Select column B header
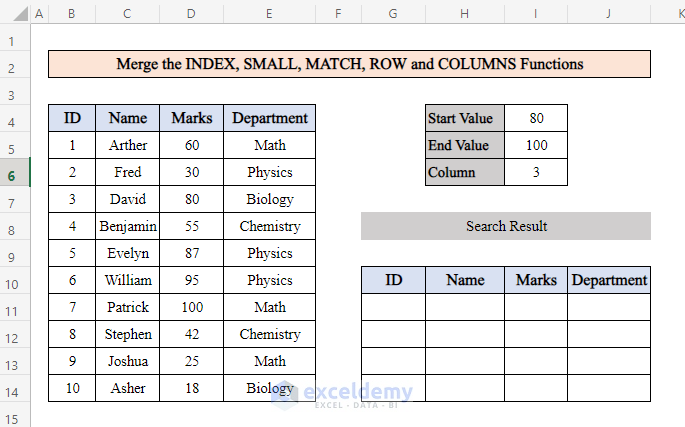This screenshot has height=427, width=685. pos(72,13)
